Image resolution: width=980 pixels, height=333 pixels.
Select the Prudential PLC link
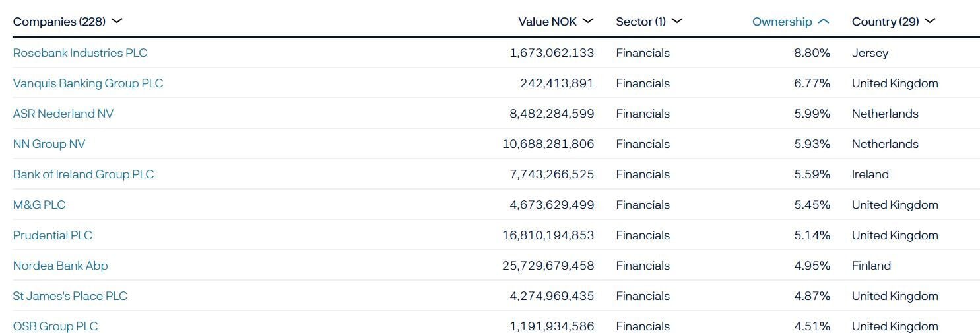pyautogui.click(x=53, y=235)
